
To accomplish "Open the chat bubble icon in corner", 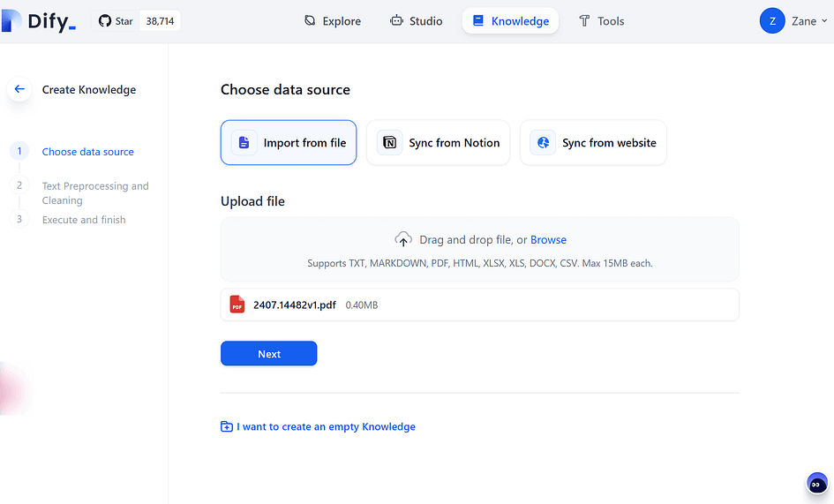I will [x=817, y=484].
